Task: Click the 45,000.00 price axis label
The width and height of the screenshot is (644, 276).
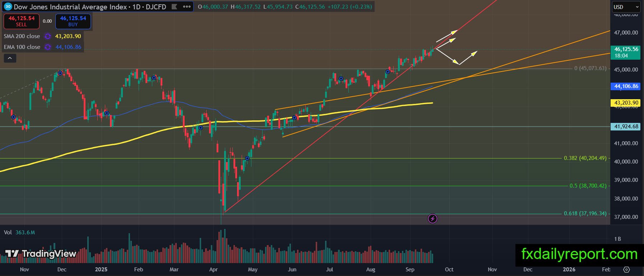Action: pos(626,70)
